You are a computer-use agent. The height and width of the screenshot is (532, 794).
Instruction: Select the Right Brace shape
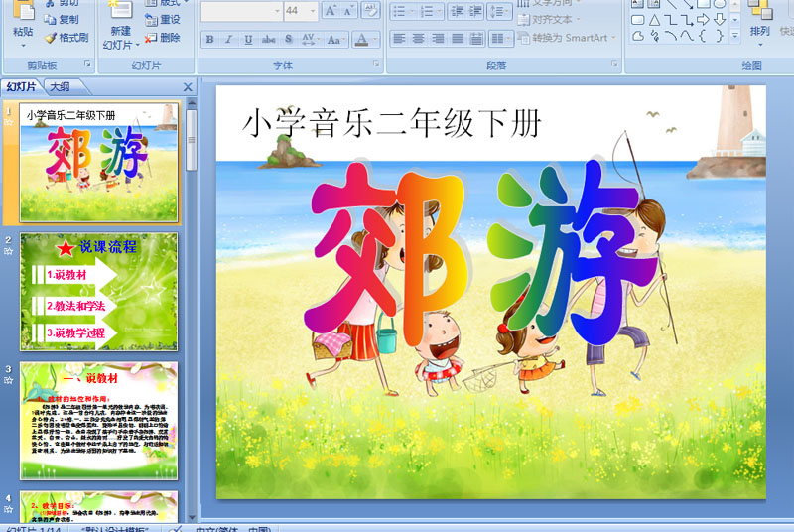tap(719, 36)
